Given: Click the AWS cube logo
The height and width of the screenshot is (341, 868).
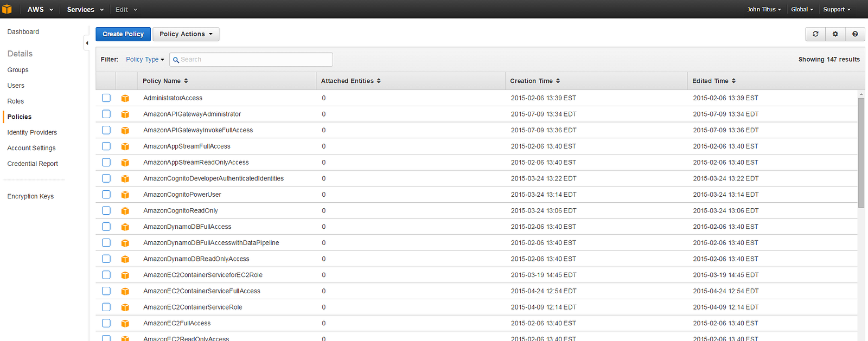Looking at the screenshot, I should tap(7, 9).
